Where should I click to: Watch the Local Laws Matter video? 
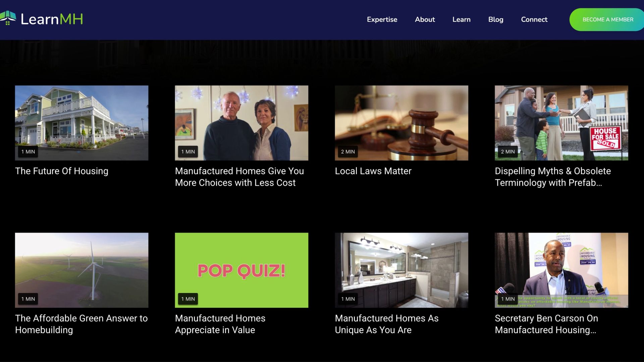401,123
